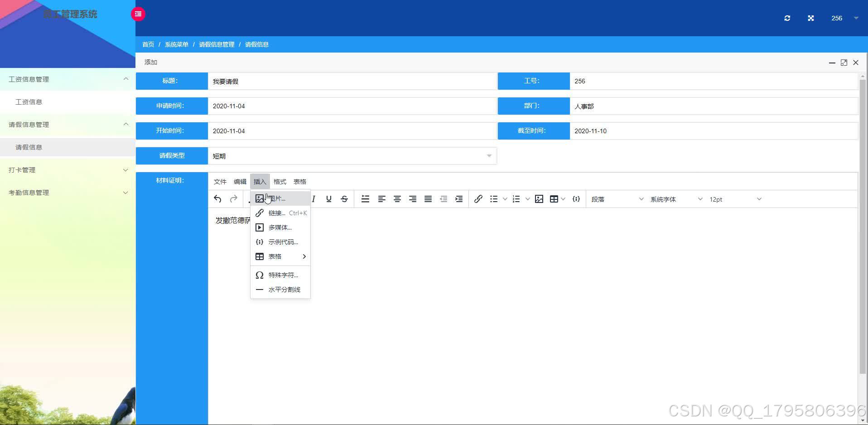Open the 表格 editor menu in the menubar
The height and width of the screenshot is (425, 868).
coord(300,182)
